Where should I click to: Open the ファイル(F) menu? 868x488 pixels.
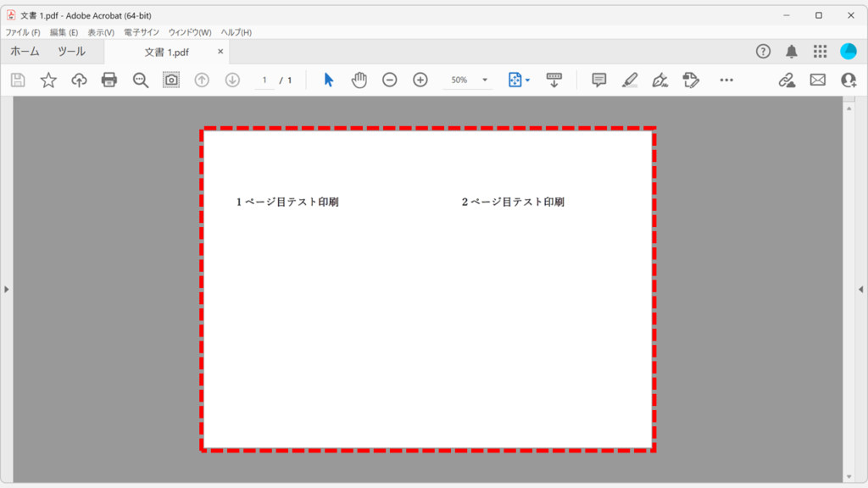(23, 33)
